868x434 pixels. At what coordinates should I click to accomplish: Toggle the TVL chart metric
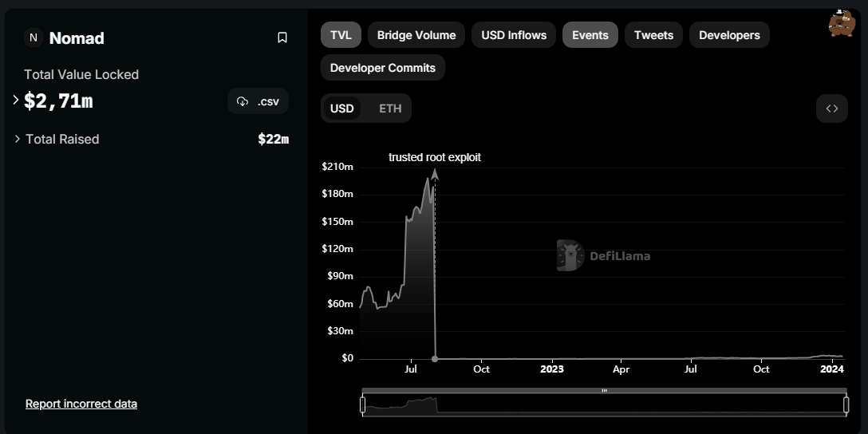tap(341, 35)
